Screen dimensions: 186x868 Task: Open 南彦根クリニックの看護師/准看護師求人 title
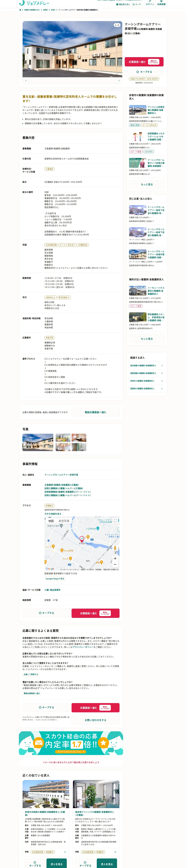pyautogui.click(x=94, y=813)
